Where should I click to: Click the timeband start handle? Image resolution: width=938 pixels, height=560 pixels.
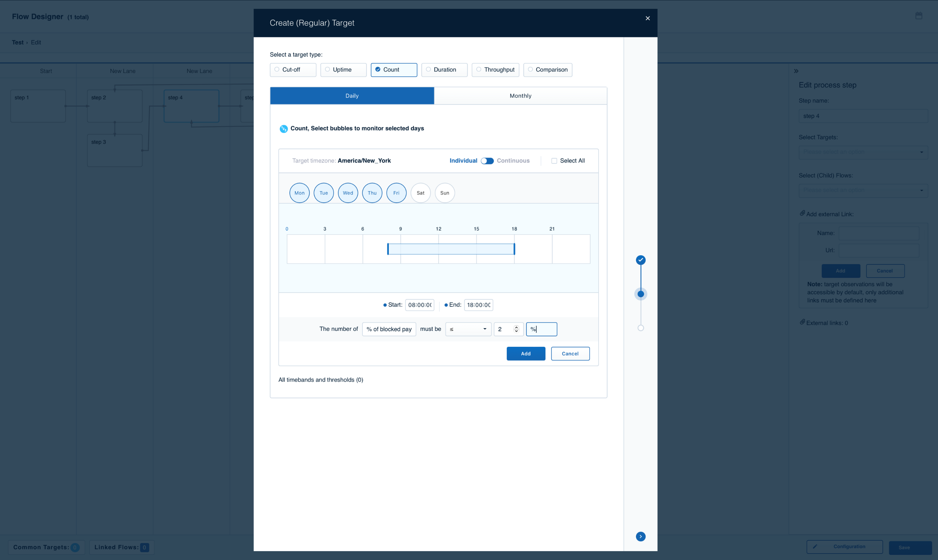388,249
